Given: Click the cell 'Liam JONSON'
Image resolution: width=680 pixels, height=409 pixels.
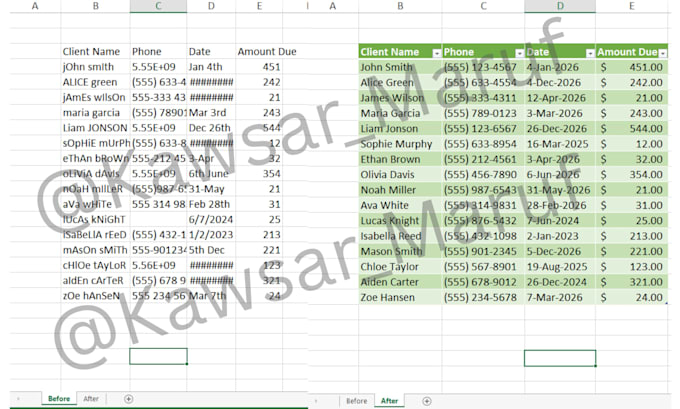Looking at the screenshot, I should pos(95,128).
